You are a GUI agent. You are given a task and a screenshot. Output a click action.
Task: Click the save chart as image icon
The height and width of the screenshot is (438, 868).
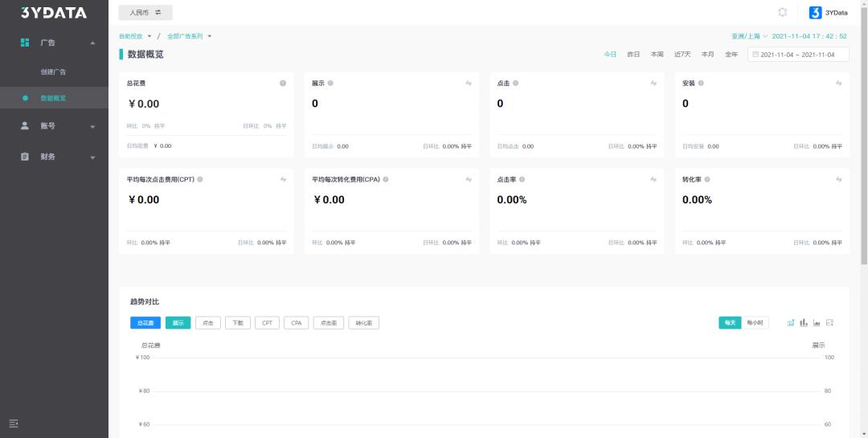coord(830,323)
